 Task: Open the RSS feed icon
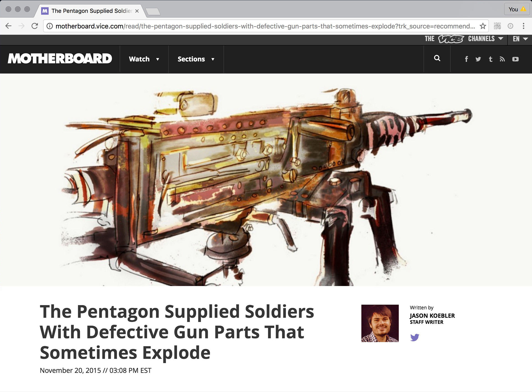click(x=502, y=59)
